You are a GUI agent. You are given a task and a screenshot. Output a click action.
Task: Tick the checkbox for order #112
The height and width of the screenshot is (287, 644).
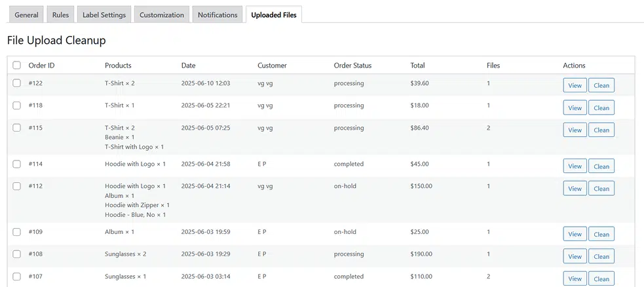(x=17, y=186)
